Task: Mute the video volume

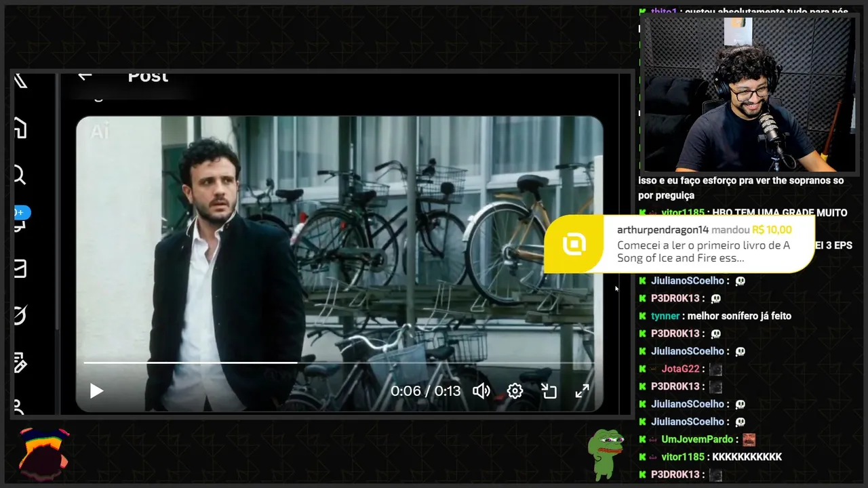Action: (x=481, y=391)
